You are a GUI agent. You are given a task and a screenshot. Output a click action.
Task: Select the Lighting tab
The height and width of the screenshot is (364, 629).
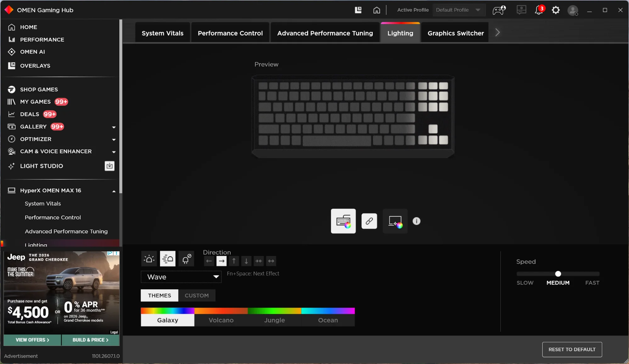(x=400, y=33)
